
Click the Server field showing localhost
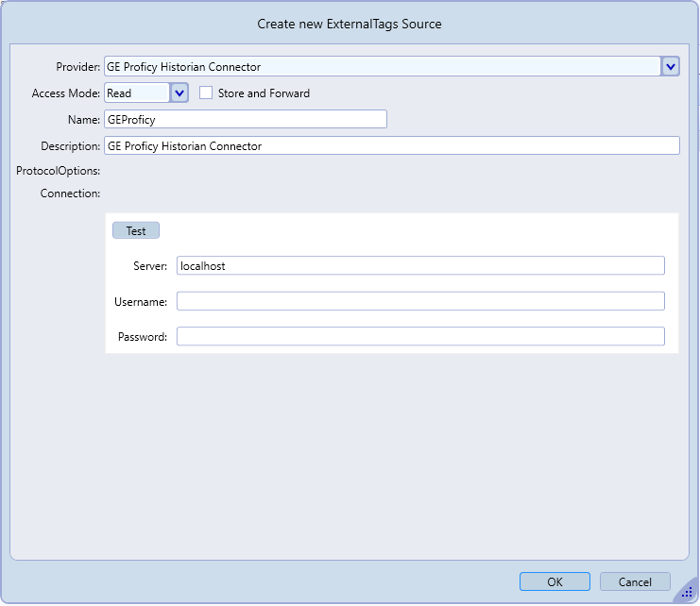point(420,265)
